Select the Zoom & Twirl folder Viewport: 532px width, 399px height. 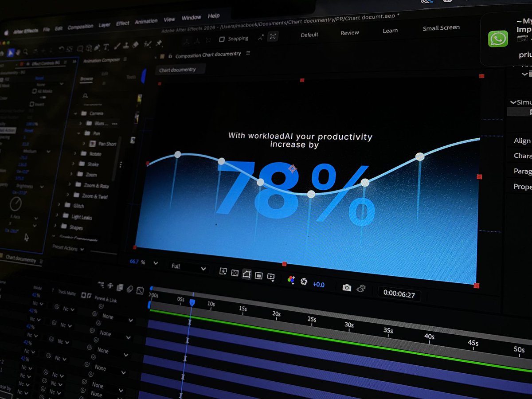91,196
